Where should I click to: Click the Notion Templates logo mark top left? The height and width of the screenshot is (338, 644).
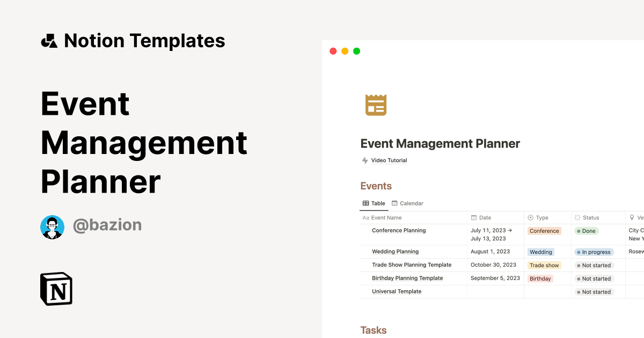tap(49, 40)
